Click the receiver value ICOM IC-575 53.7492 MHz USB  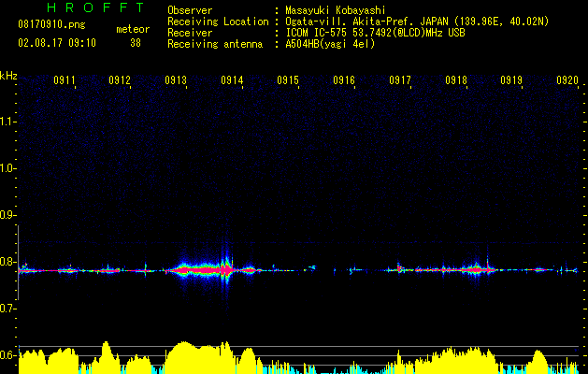[x=375, y=33]
